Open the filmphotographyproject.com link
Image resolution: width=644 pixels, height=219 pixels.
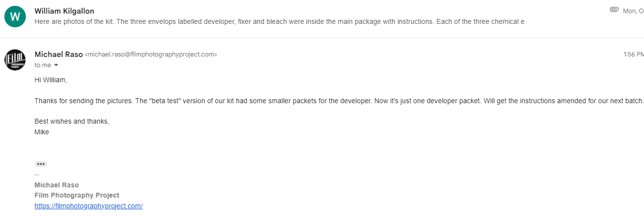coord(88,206)
